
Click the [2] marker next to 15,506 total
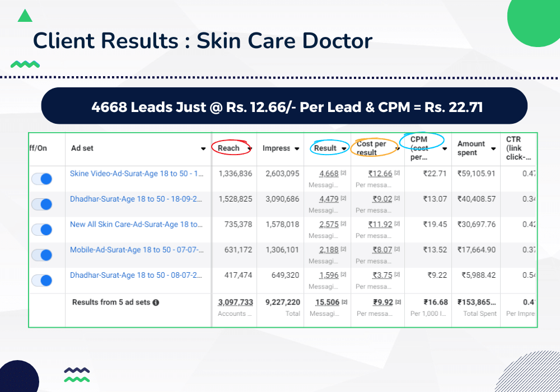[x=344, y=302]
